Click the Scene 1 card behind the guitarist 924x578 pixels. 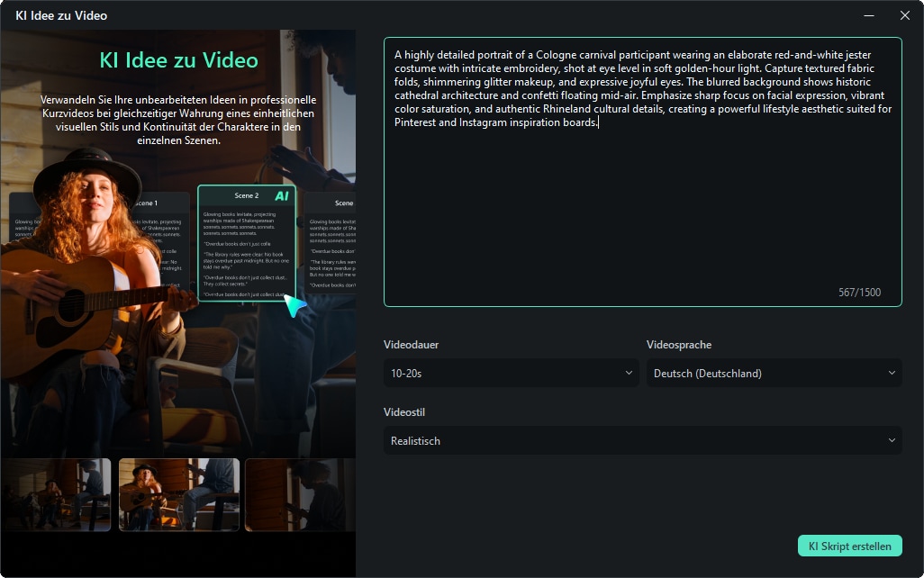click(149, 203)
